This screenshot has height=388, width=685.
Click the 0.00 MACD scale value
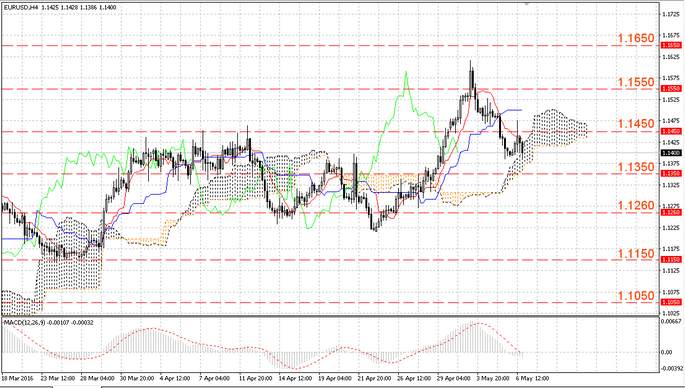[667, 352]
